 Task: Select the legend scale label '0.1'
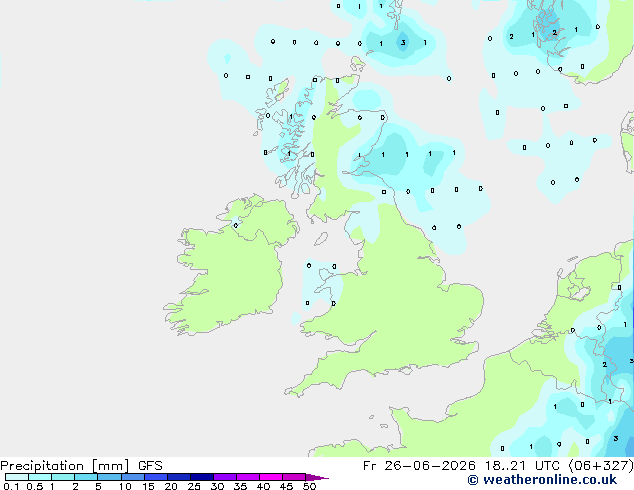11,486
